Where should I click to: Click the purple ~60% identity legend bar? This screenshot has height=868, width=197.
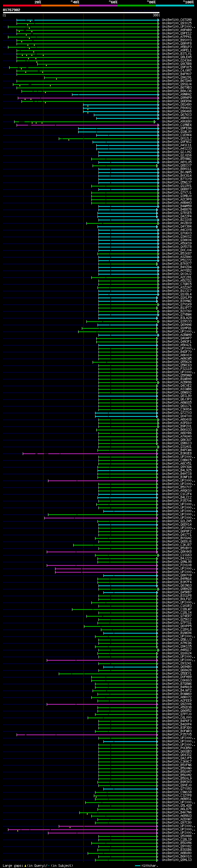(99, 6)
